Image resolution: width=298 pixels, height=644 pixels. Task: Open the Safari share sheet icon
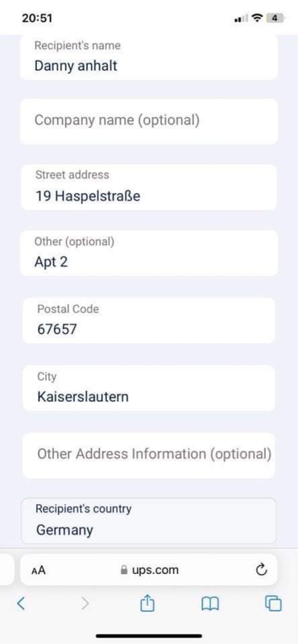click(x=147, y=603)
